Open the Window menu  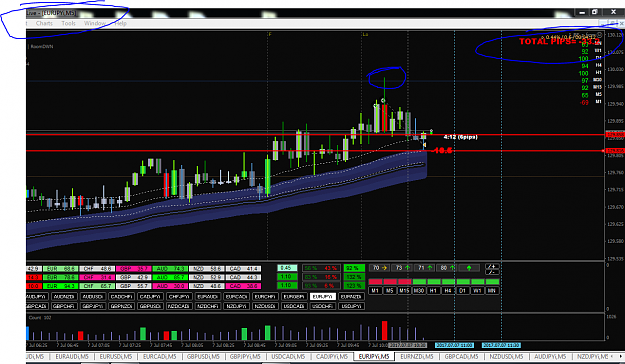coord(94,24)
